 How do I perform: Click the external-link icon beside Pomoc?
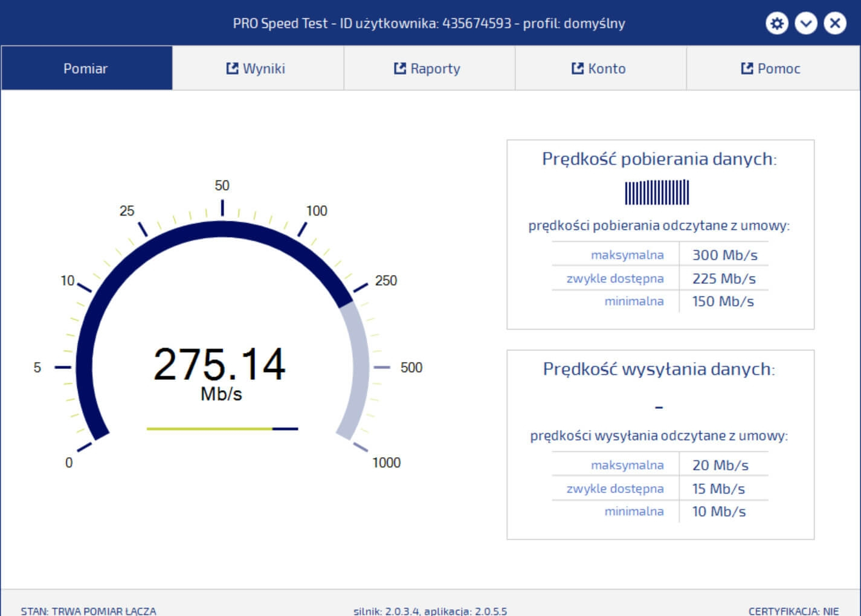pyautogui.click(x=747, y=68)
